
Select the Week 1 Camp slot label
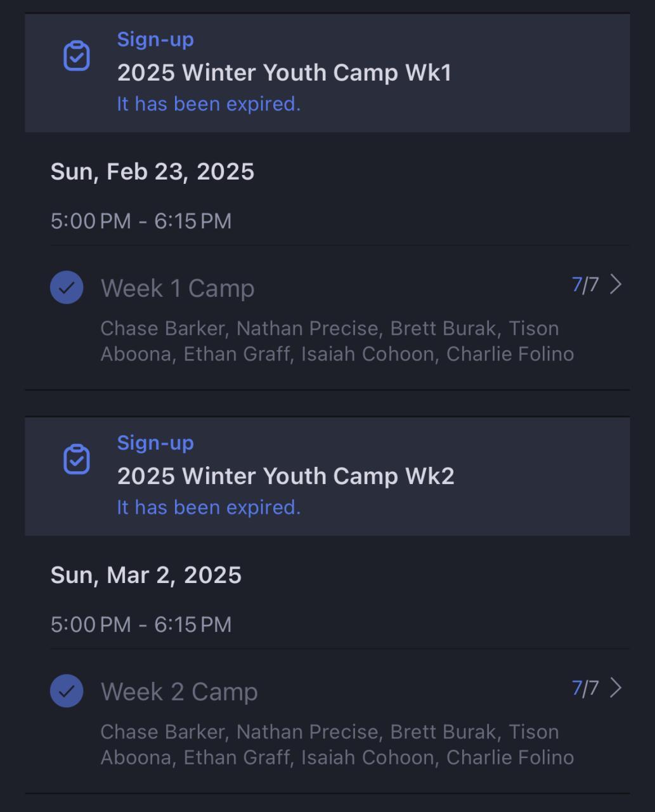(178, 288)
